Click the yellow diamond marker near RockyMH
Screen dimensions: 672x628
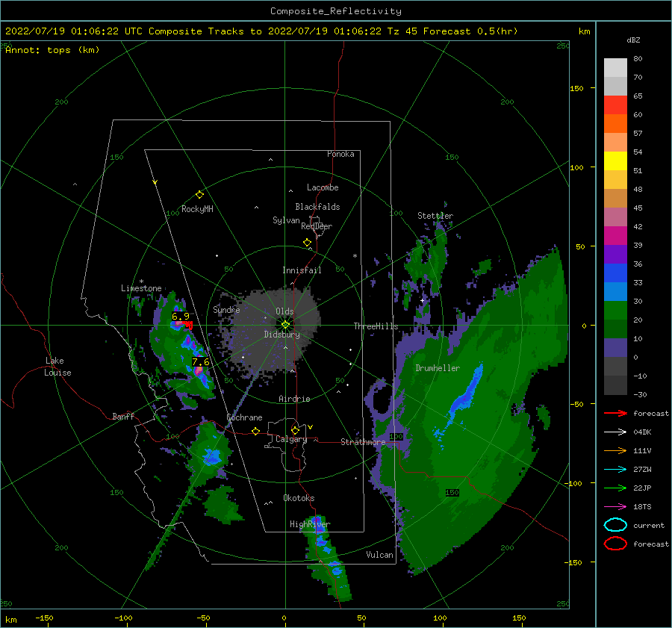(x=199, y=195)
